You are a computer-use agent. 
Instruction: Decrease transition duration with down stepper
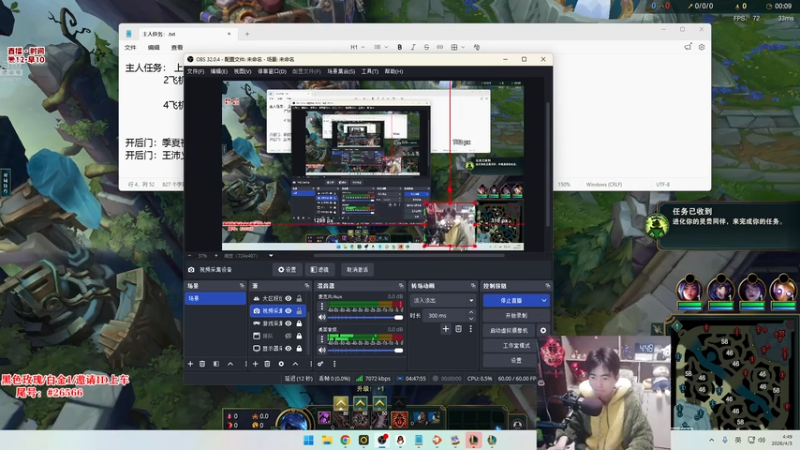click(x=471, y=318)
